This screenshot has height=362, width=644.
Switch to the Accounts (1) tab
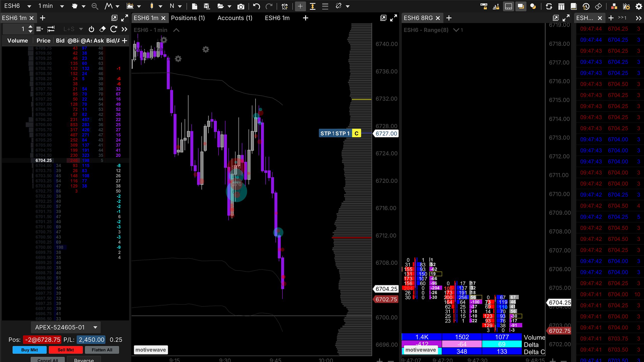235,18
